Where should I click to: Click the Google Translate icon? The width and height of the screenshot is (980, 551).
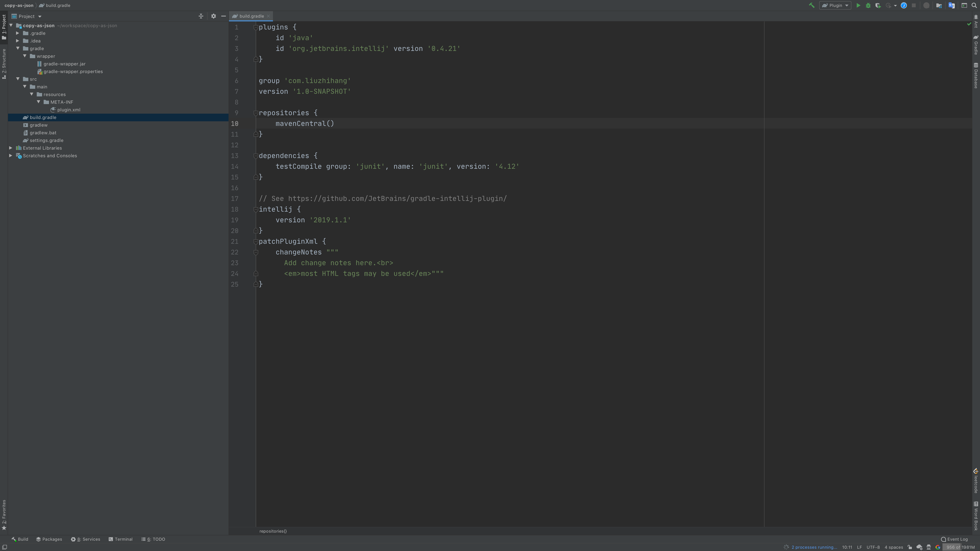pyautogui.click(x=951, y=5)
